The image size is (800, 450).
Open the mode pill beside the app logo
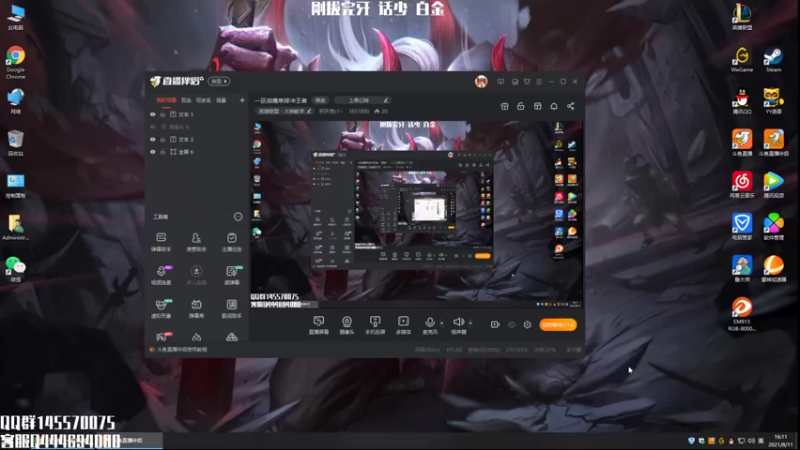tap(219, 81)
